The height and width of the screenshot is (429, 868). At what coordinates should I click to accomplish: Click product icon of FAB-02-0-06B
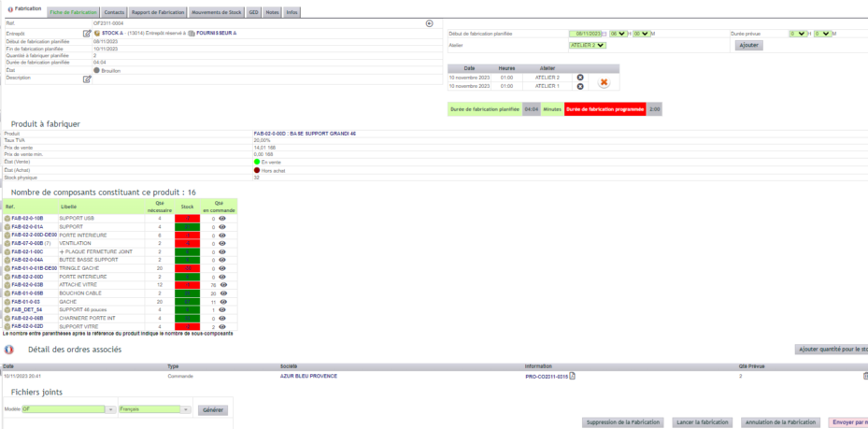pyautogui.click(x=7, y=318)
